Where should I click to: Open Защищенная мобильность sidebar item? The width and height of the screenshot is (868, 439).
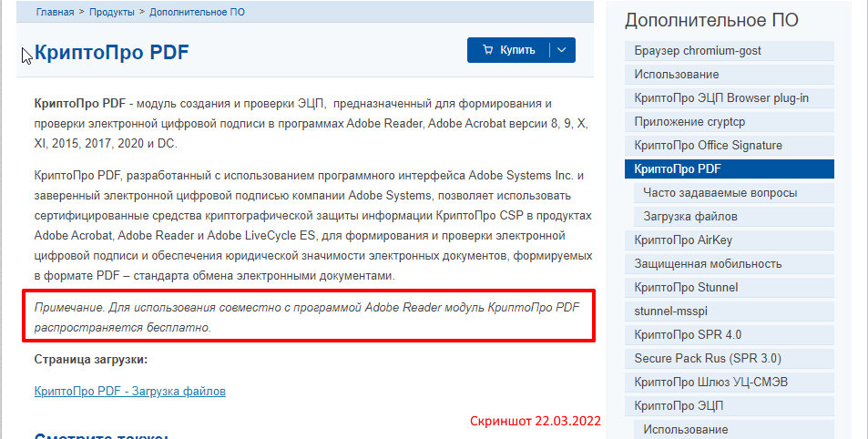pyautogui.click(x=729, y=263)
